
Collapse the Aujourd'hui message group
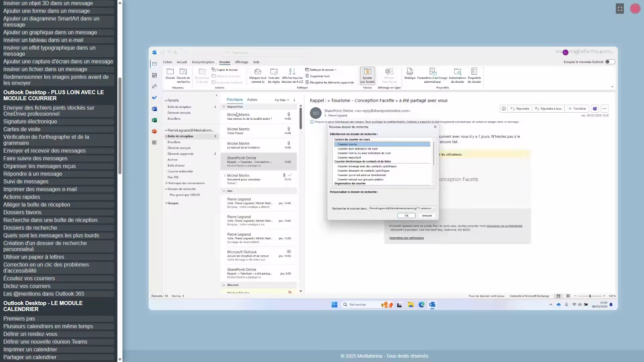tap(224, 107)
